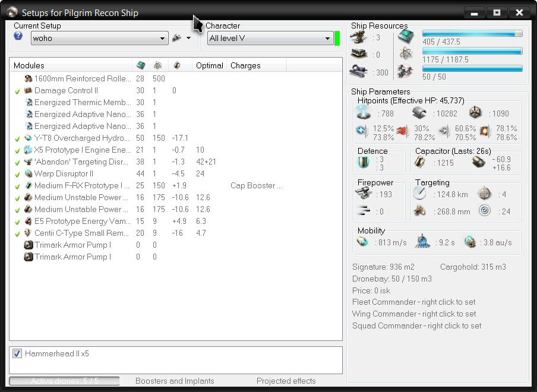This screenshot has height=392, width=537.
Task: Toggle Y-T8 Overcharged Hydrocarbon module checkmark
Action: [17, 138]
